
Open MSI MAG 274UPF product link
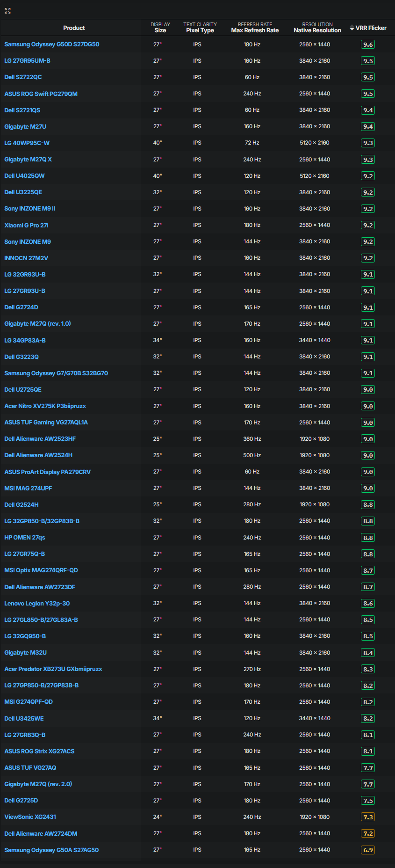pyautogui.click(x=28, y=488)
